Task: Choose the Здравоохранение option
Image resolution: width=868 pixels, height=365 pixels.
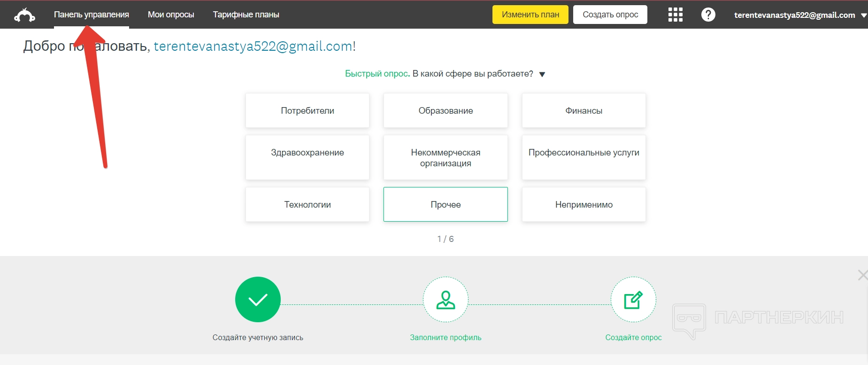Action: tap(307, 157)
